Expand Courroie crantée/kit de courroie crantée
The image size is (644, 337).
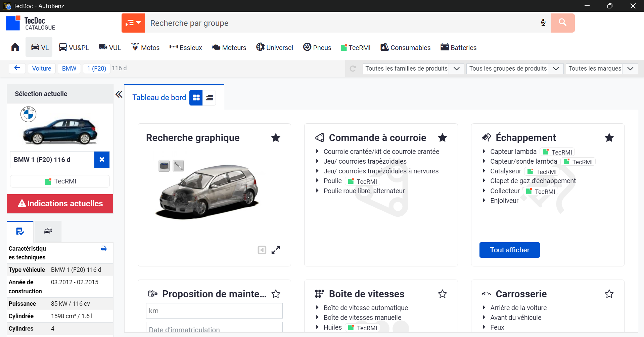381,152
